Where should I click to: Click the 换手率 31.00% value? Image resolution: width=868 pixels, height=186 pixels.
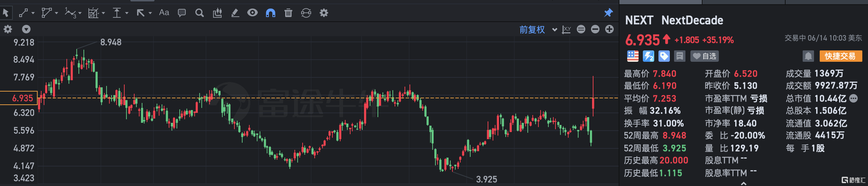(x=668, y=123)
